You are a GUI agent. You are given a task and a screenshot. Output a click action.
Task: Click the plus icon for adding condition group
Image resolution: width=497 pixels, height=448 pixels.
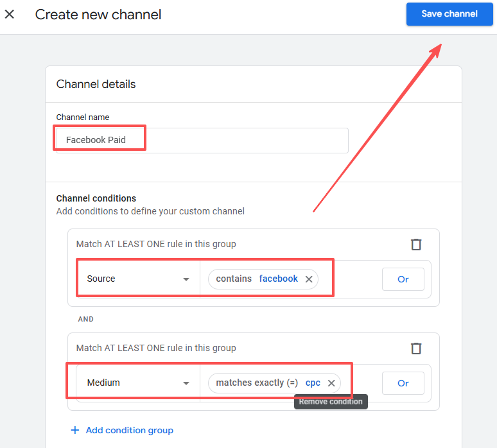(x=74, y=430)
